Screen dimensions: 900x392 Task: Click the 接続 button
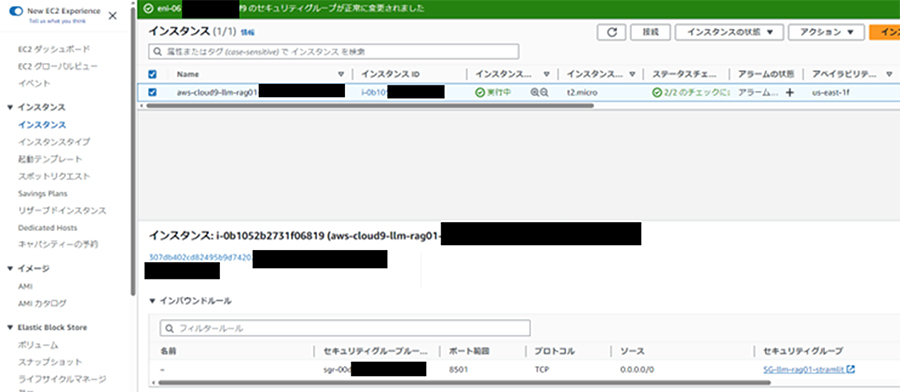[x=650, y=32]
